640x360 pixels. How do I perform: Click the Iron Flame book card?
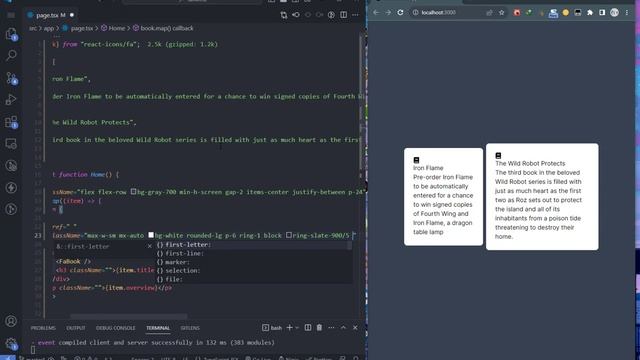coord(443,197)
